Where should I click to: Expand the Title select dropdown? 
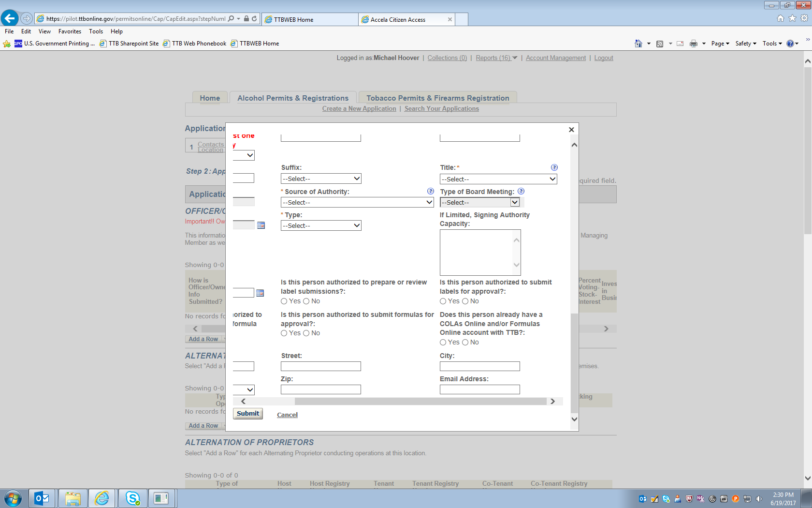[x=498, y=179]
